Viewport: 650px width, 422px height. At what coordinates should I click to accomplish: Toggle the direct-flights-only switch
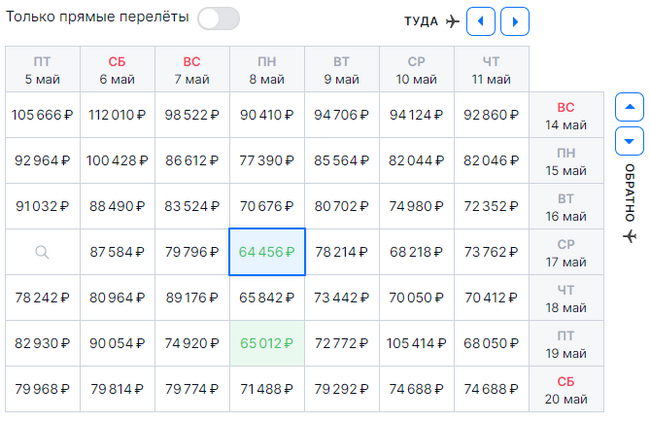(219, 18)
